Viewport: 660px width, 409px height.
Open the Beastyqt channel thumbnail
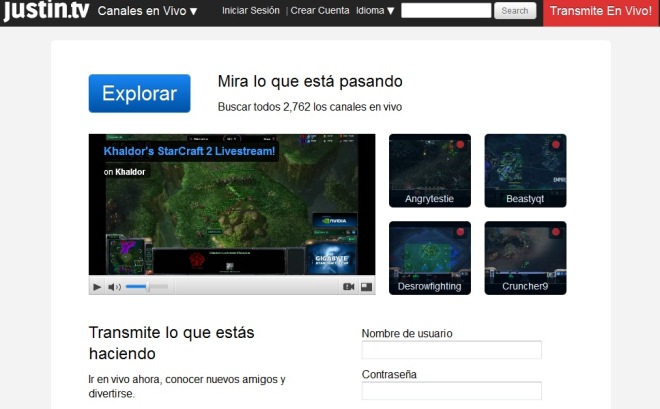(x=525, y=170)
